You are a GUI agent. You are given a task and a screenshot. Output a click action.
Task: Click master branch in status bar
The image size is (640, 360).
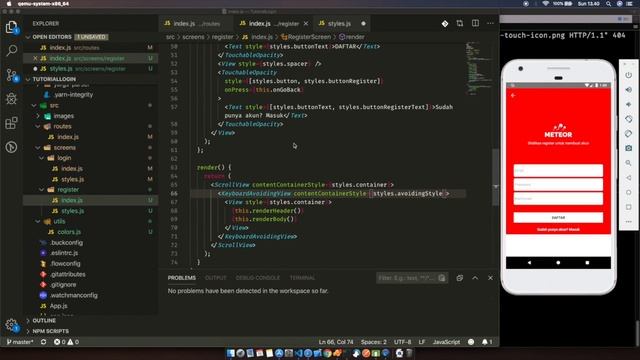pyautogui.click(x=20, y=342)
